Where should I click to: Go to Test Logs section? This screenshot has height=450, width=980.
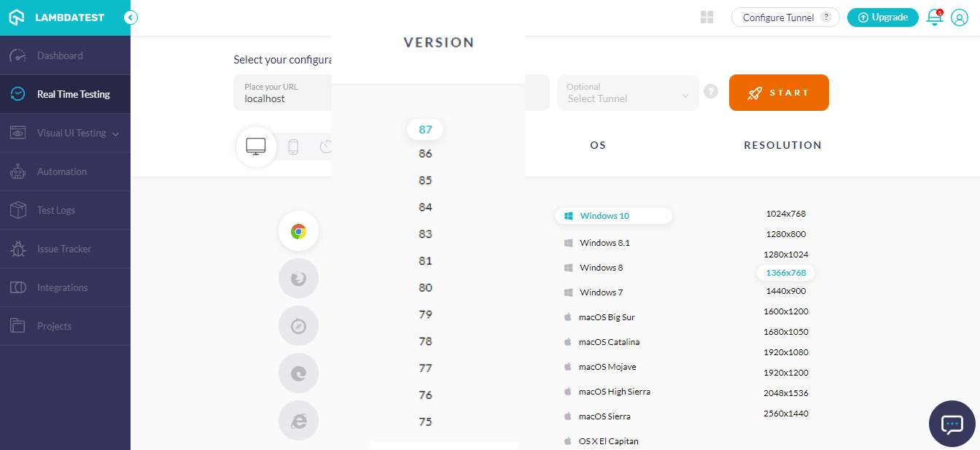point(56,210)
